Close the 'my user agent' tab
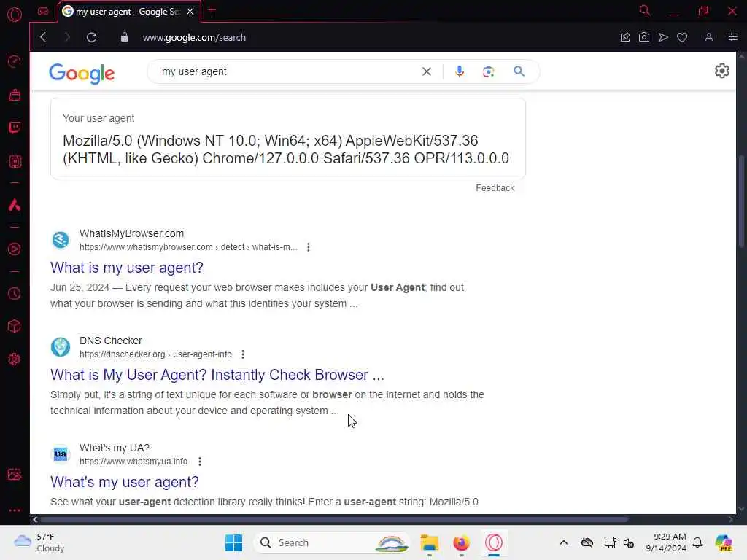This screenshot has width=747, height=560. (x=190, y=12)
